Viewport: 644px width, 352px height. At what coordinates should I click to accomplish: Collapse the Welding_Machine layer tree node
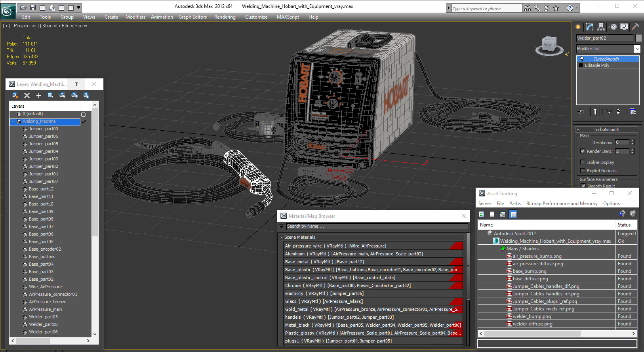[13, 122]
